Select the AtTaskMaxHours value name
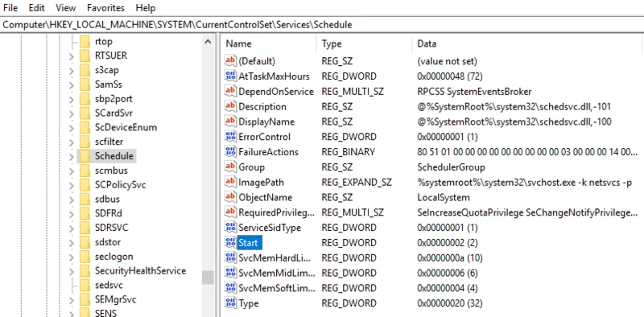 point(274,76)
